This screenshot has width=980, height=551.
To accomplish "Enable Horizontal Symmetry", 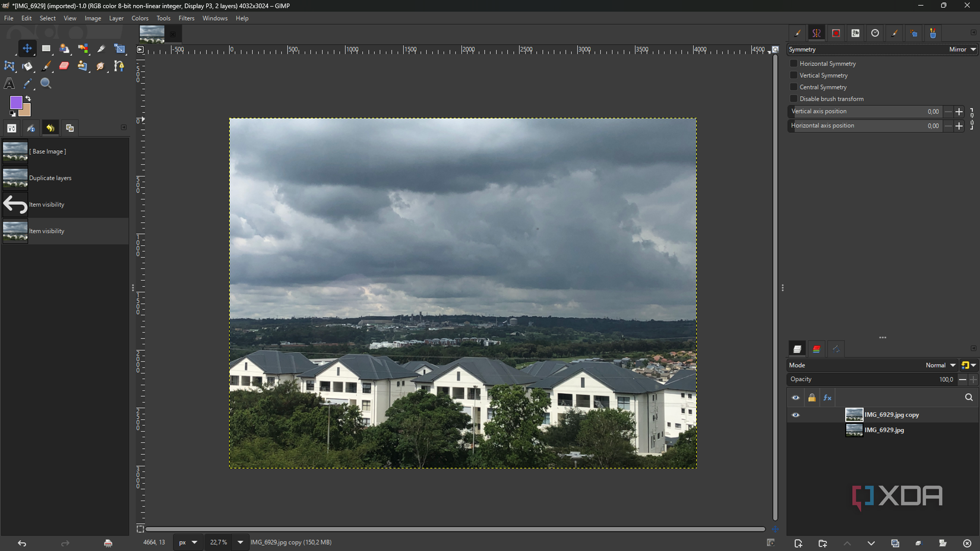I will 794,64.
